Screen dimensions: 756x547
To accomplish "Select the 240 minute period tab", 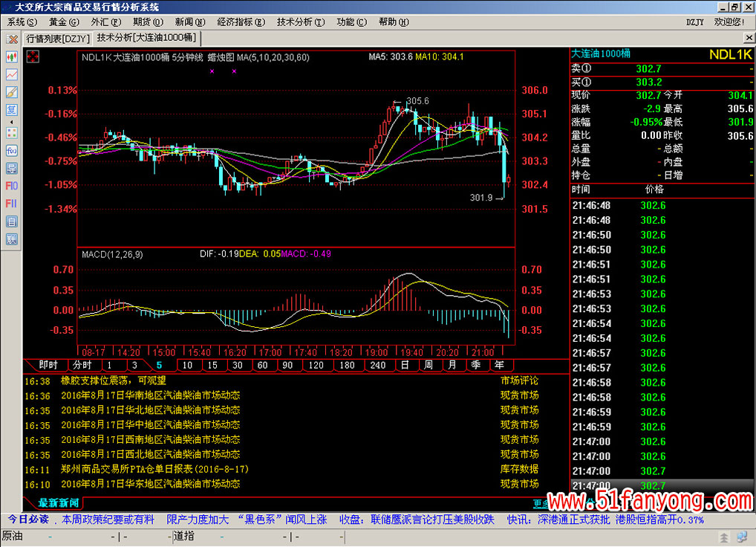I will pyautogui.click(x=378, y=365).
